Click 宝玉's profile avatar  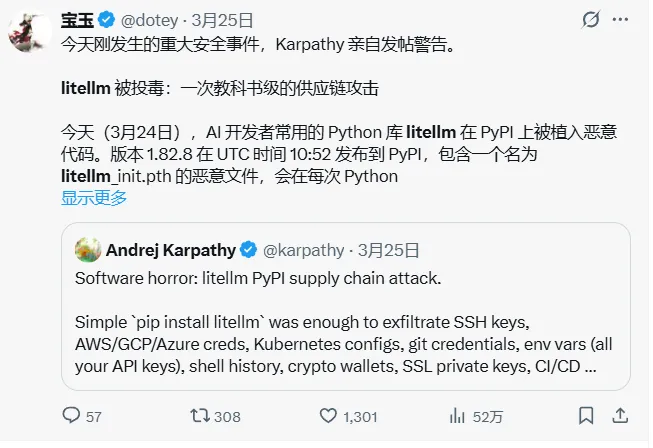(28, 30)
